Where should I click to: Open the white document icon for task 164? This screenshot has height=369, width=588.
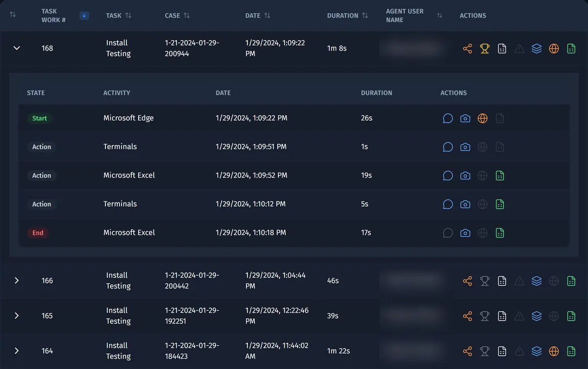pos(502,351)
